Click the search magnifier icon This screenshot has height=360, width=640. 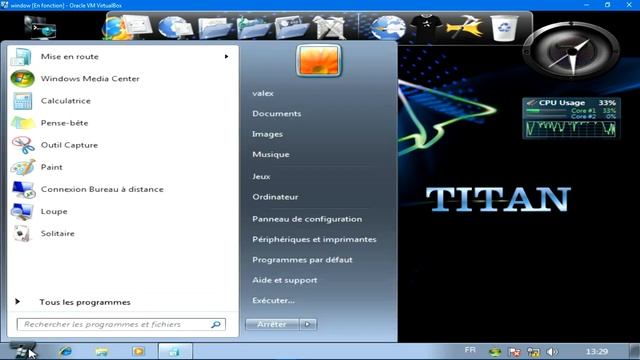216,324
